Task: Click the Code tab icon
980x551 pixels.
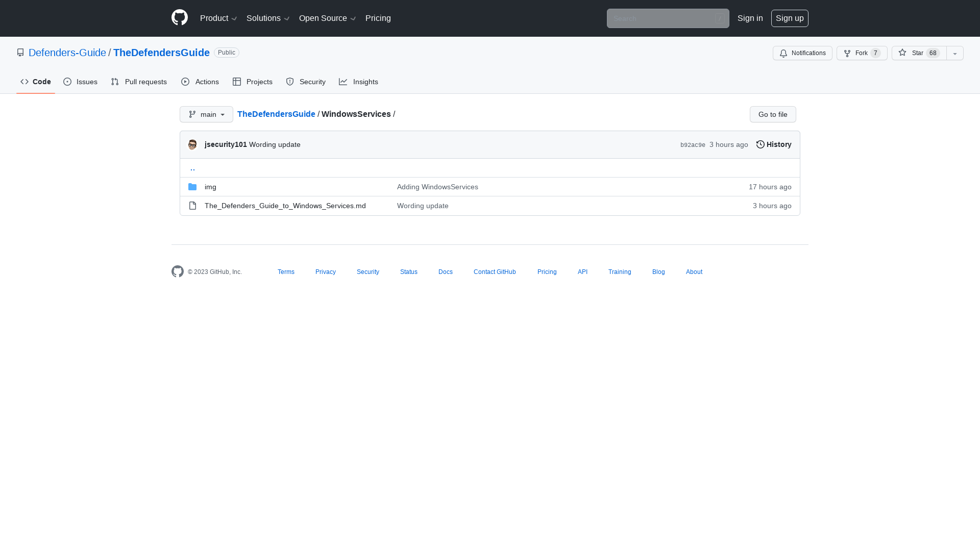Action: 24,82
